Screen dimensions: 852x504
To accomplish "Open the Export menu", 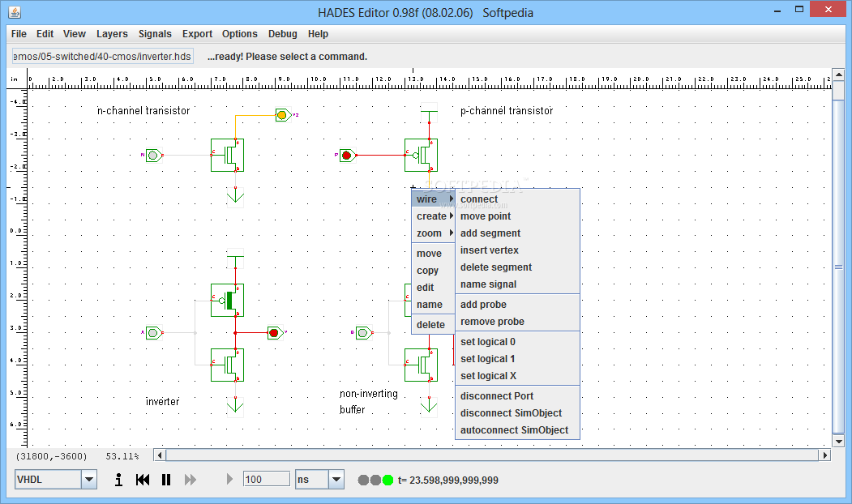I will tap(197, 34).
